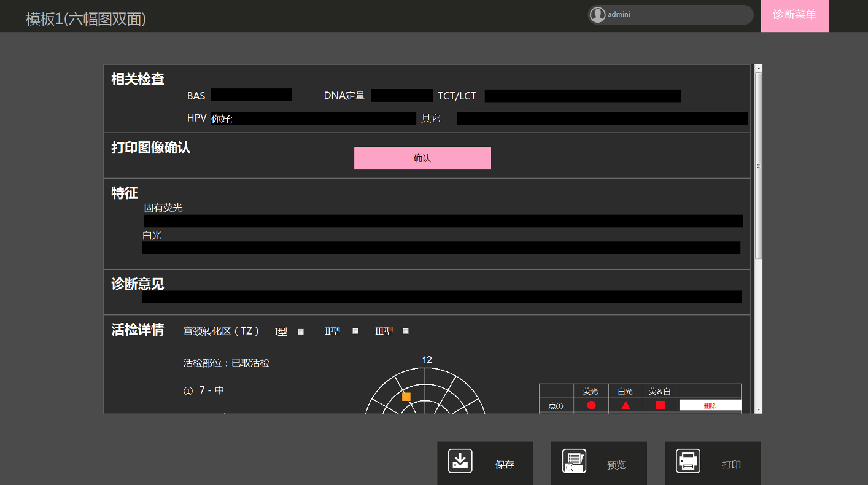Click the user avatar icon beside admini
The height and width of the screenshot is (485, 868).
597,15
